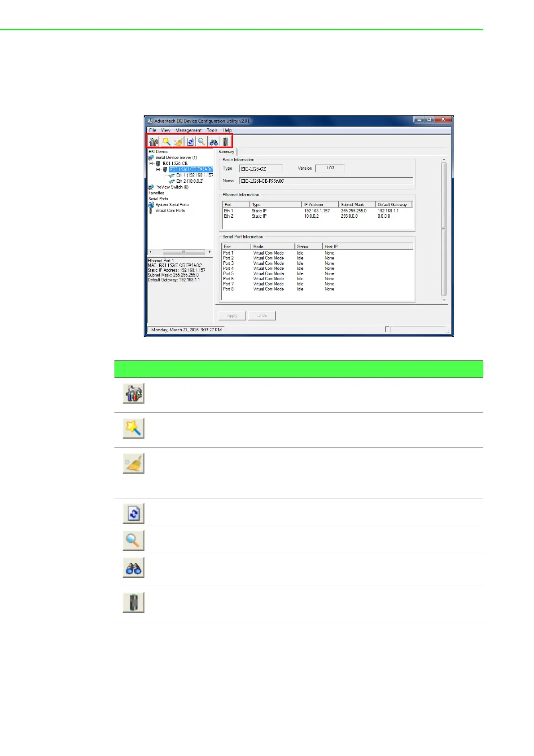Click the device tower icon in the legend table
This screenshot has height=756, width=534.
pos(134,602)
